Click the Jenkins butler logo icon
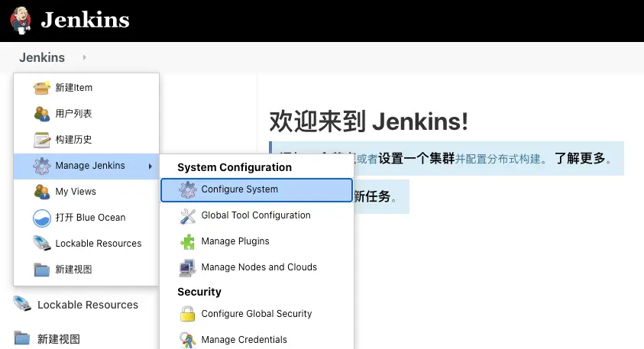The width and height of the screenshot is (644, 349). click(x=21, y=20)
